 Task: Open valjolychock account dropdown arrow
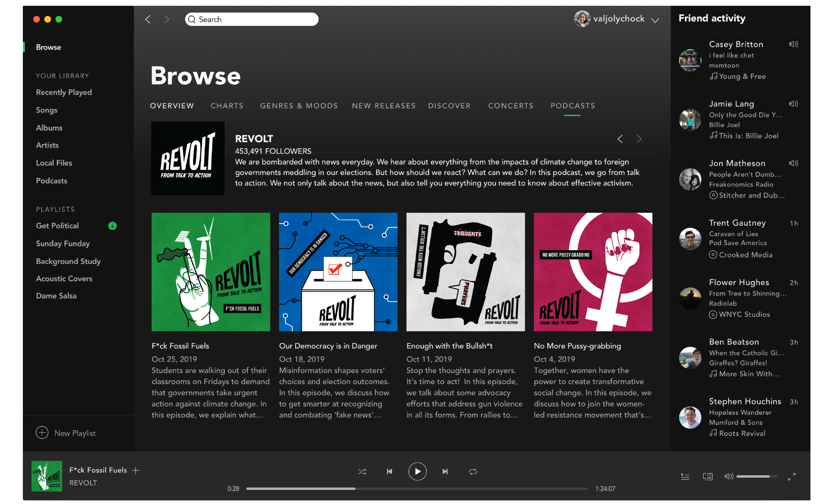655,20
